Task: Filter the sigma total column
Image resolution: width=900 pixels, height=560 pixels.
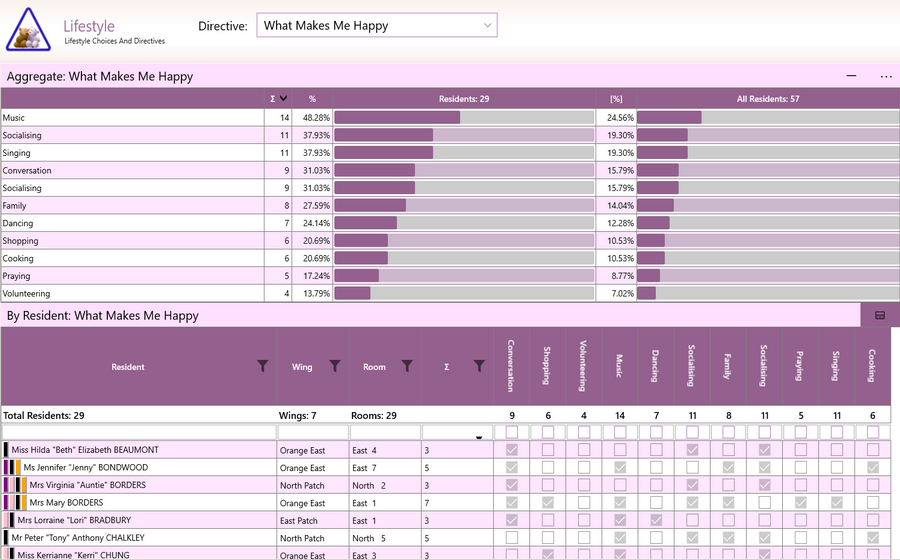Action: click(x=479, y=365)
